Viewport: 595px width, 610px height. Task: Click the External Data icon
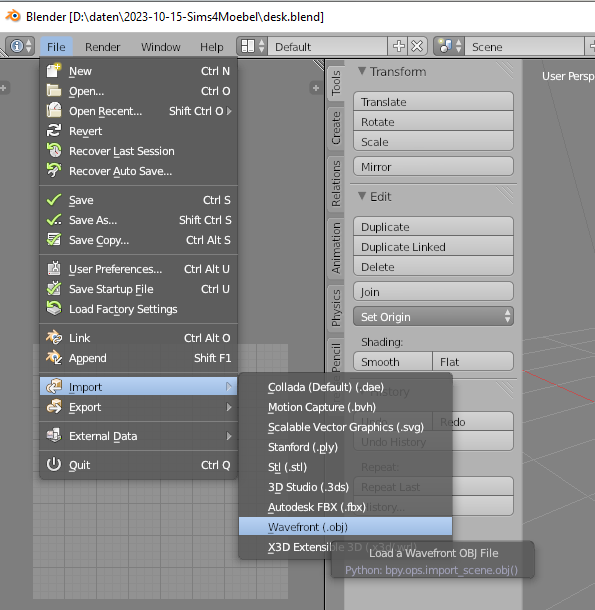(54, 435)
